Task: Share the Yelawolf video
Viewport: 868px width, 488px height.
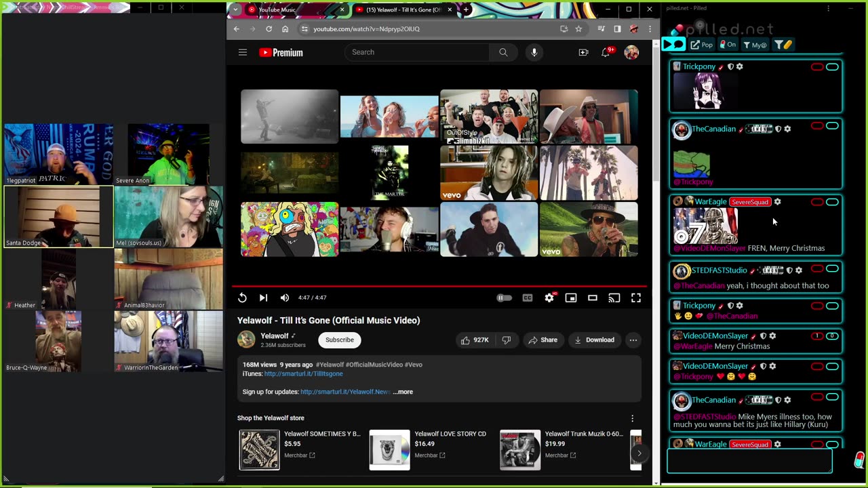Action: [x=542, y=340]
